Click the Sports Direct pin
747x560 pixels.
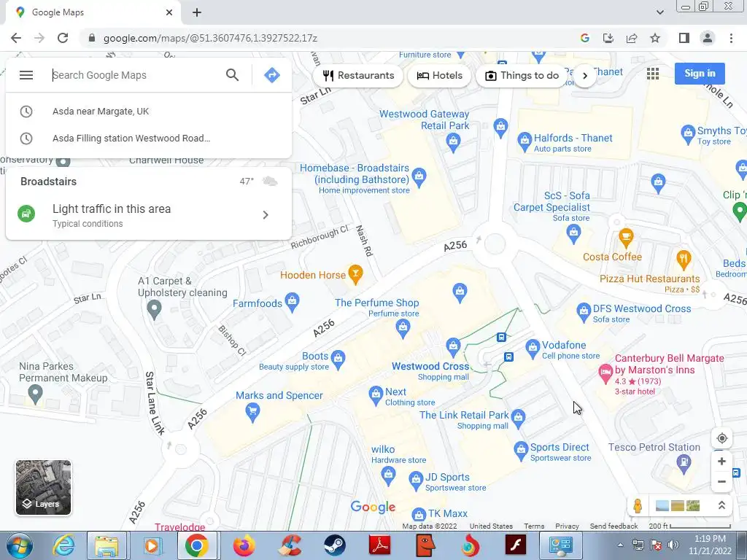point(521,451)
